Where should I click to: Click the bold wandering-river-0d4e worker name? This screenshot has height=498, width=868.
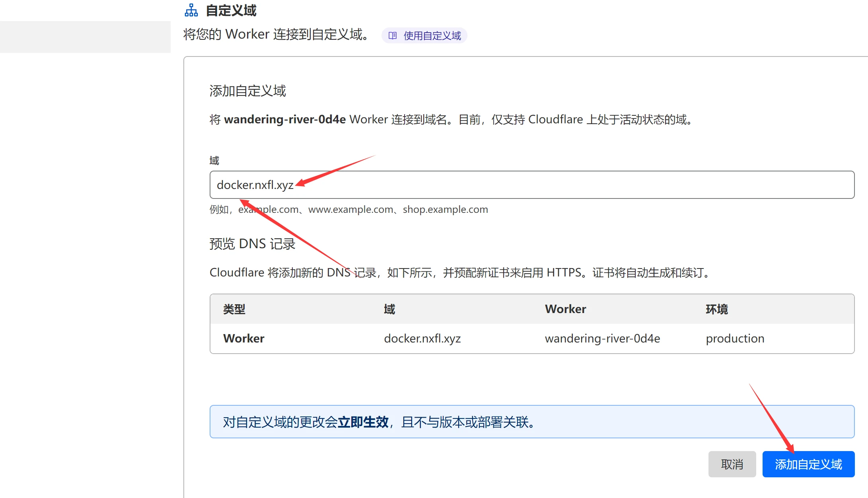pos(285,119)
